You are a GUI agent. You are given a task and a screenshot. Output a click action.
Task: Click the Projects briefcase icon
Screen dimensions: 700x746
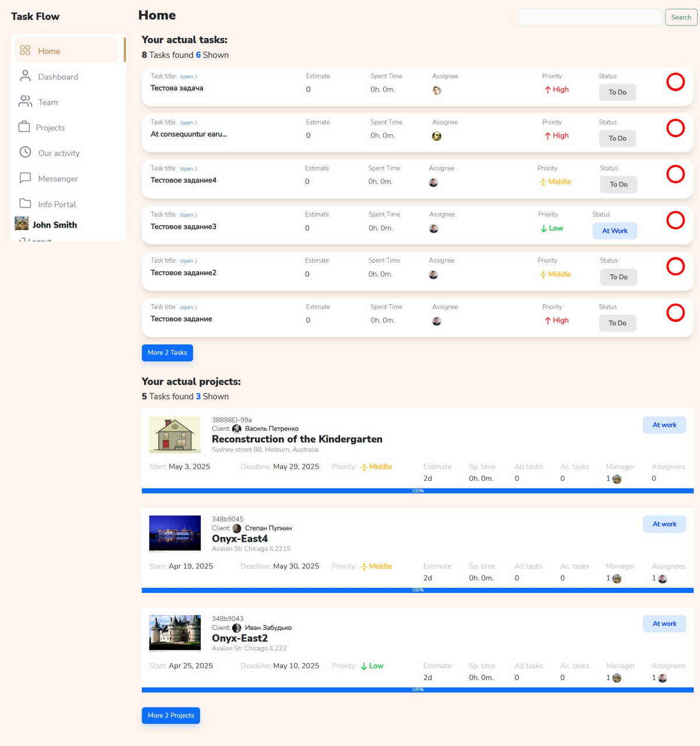coord(24,127)
